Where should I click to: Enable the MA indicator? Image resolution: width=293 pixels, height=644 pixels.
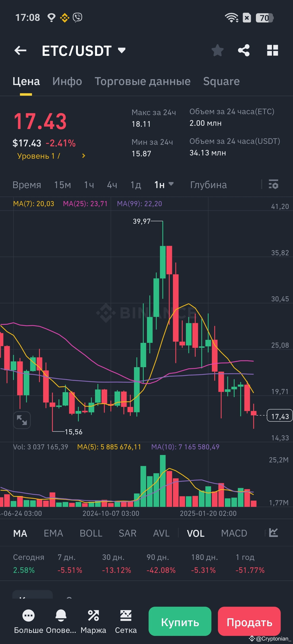tap(20, 533)
